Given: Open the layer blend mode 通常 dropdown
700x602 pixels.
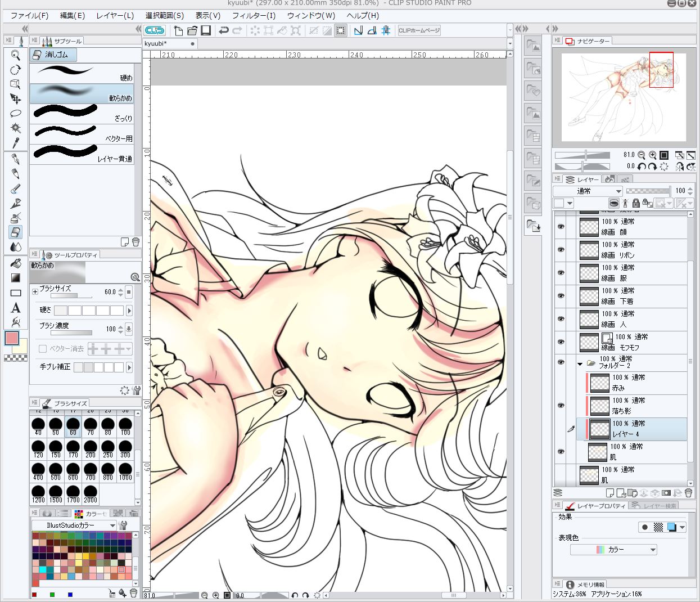Looking at the screenshot, I should 588,191.
